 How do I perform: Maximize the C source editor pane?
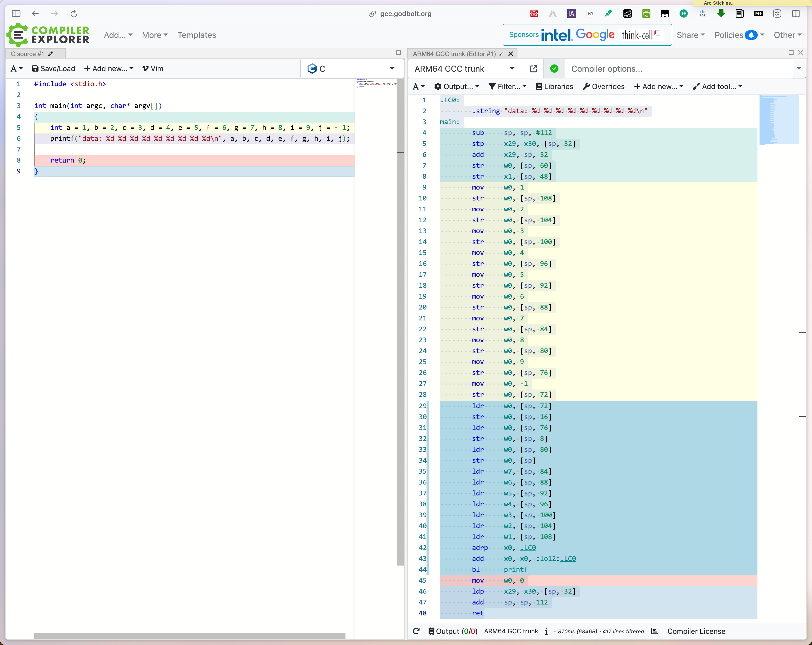398,53
